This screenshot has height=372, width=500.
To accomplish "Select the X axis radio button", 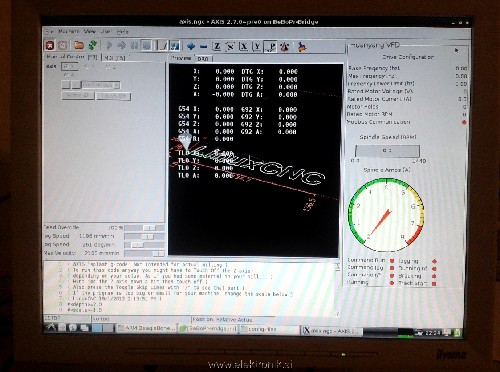I will pyautogui.click(x=69, y=67).
